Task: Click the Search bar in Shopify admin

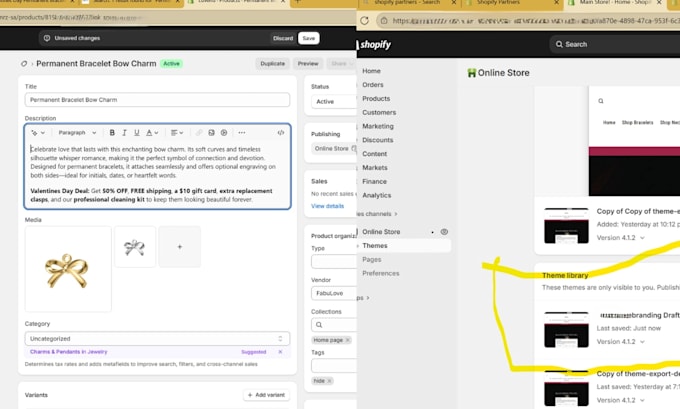Action: tap(615, 44)
